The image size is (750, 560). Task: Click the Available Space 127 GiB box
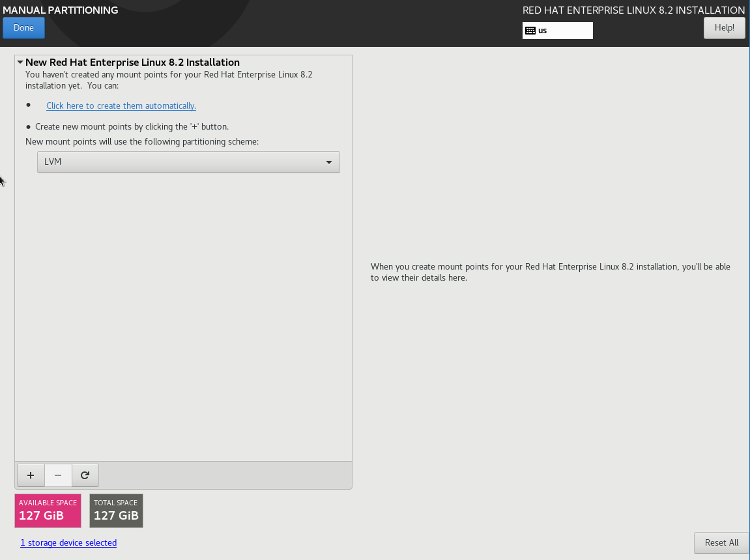48,511
